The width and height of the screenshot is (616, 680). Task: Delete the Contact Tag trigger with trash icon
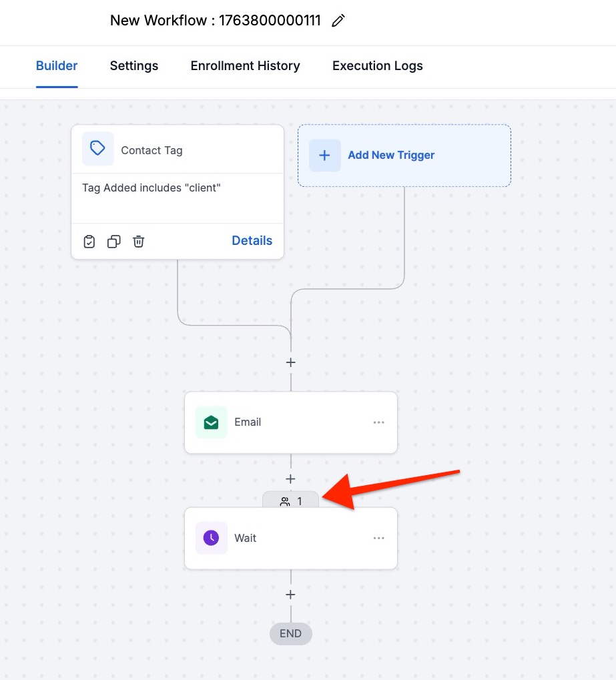(138, 242)
